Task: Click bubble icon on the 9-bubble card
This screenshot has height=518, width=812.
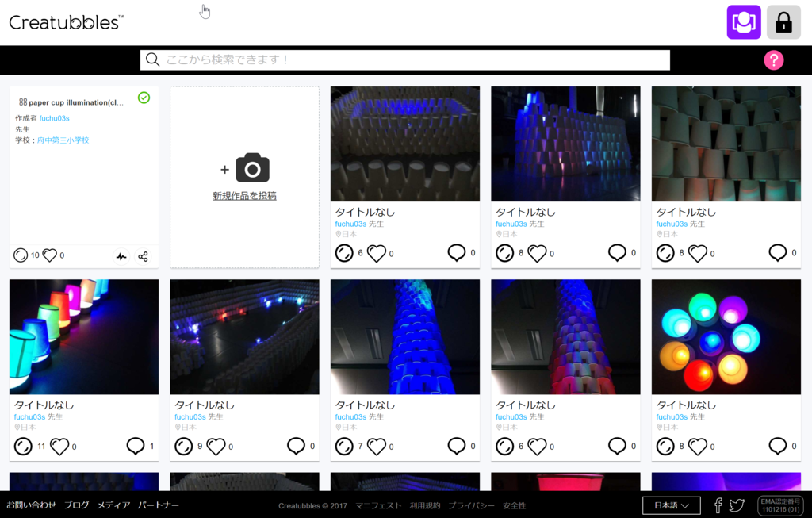Action: (184, 446)
